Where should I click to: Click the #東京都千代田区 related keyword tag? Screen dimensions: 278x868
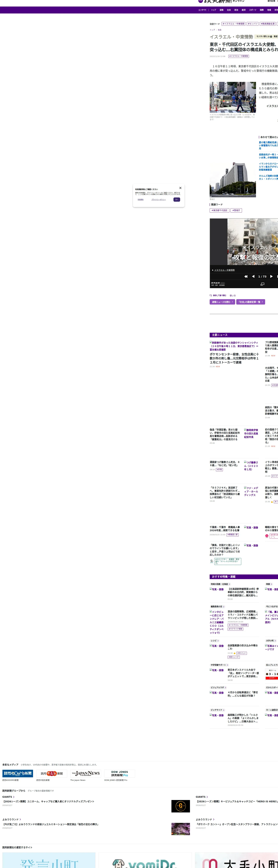click(219, 210)
